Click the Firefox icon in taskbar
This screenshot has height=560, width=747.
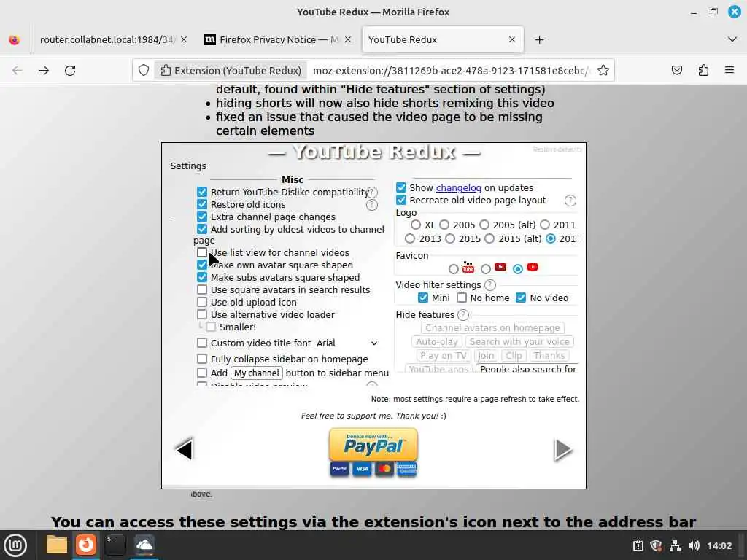coord(86,545)
